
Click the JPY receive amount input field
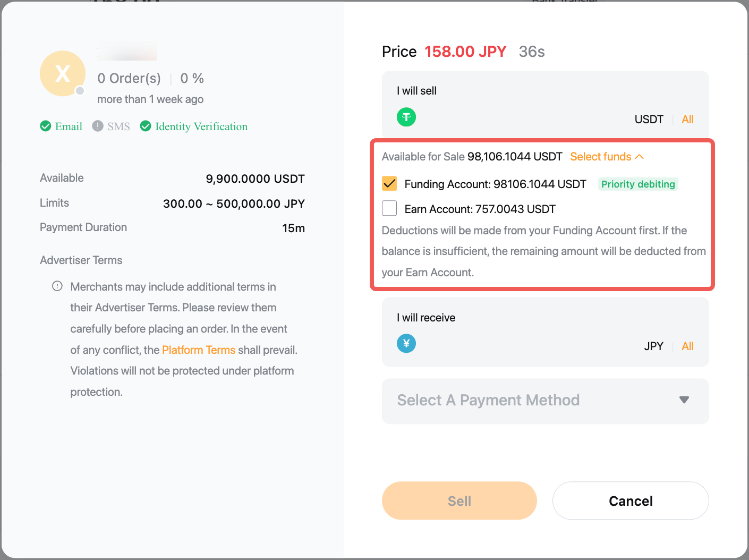pyautogui.click(x=521, y=346)
